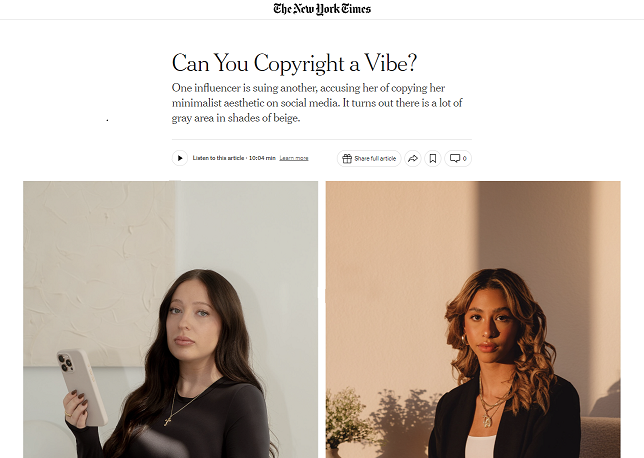Click the 'Share full article' button

tap(369, 159)
